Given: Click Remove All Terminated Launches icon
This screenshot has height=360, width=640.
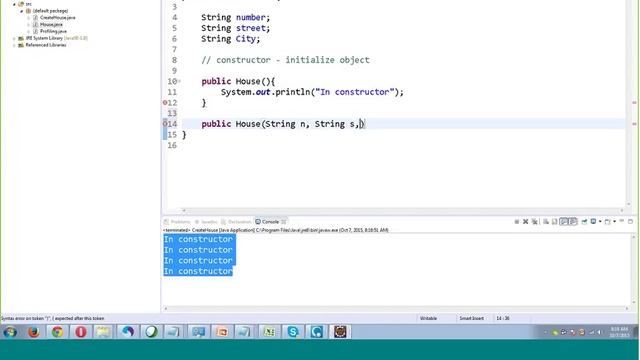Looking at the screenshot, I should tap(535, 222).
